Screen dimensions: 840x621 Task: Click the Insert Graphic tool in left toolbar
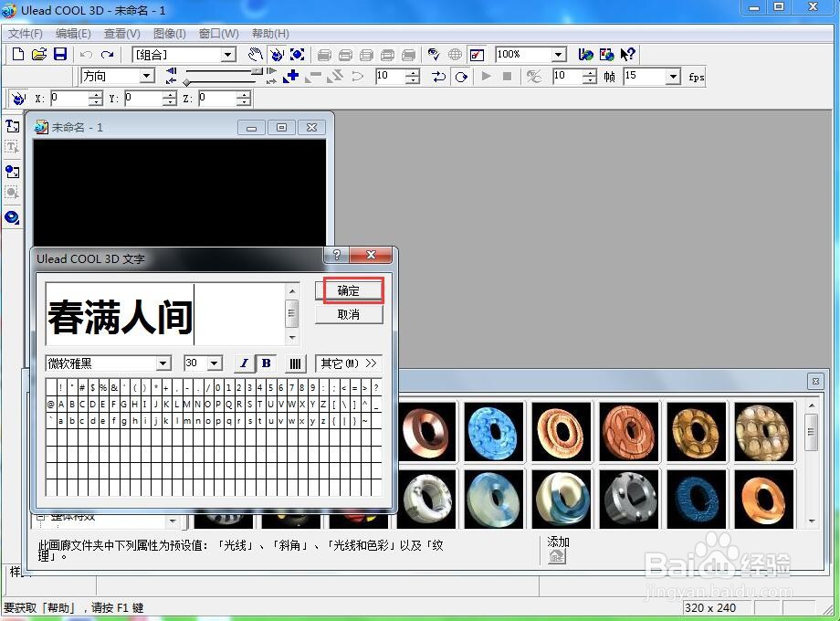pos(12,172)
